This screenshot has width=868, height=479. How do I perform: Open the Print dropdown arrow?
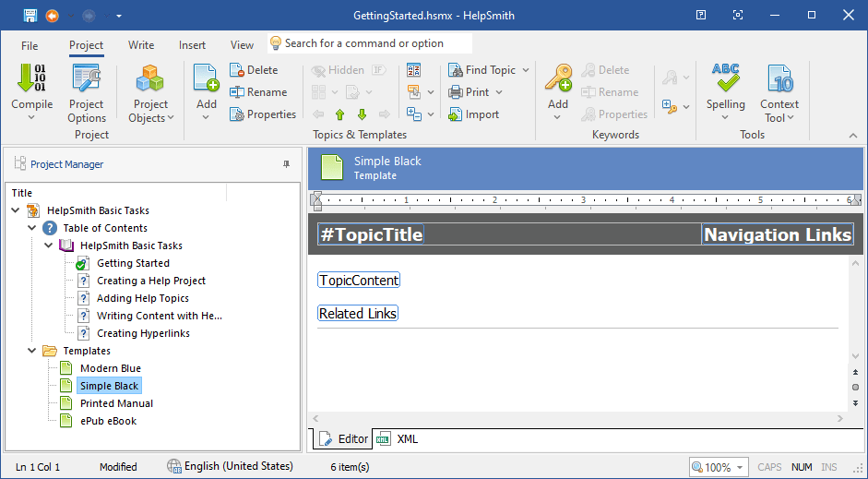click(x=499, y=92)
